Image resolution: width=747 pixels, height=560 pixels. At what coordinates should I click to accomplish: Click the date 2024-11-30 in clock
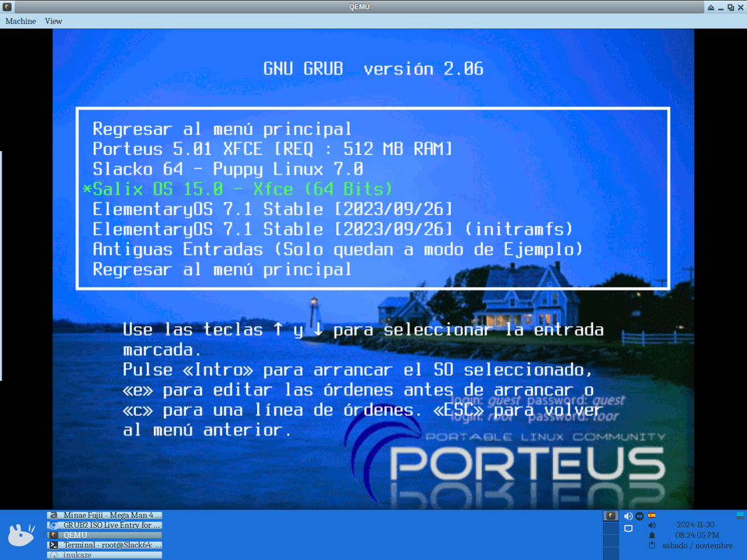click(x=696, y=525)
